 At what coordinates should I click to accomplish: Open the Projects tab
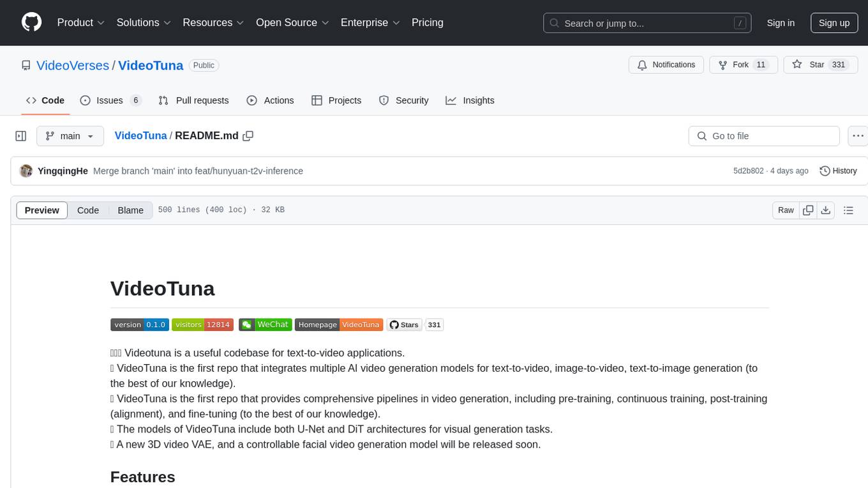point(336,100)
